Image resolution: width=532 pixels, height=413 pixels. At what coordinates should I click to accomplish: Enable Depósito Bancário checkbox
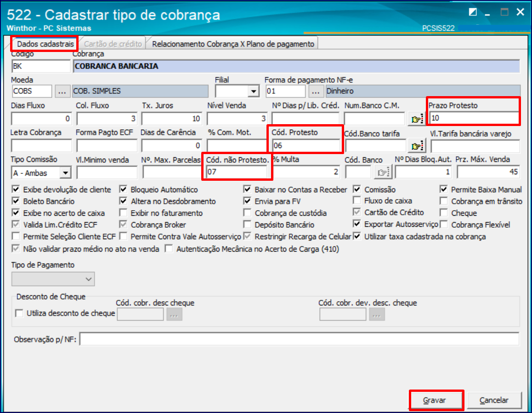click(247, 224)
